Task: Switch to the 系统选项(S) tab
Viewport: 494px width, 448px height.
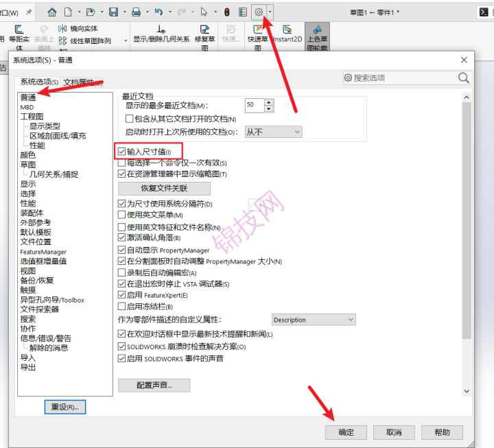Action: pyautogui.click(x=39, y=82)
